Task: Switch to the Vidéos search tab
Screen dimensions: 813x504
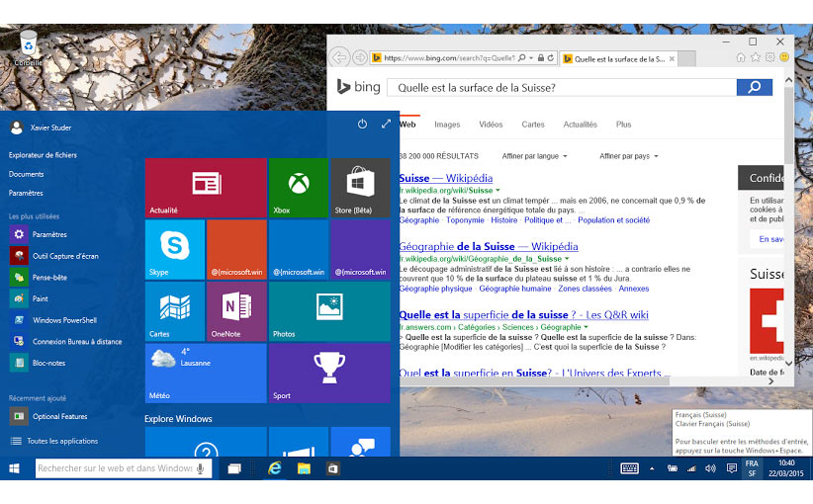Action: pos(491,125)
